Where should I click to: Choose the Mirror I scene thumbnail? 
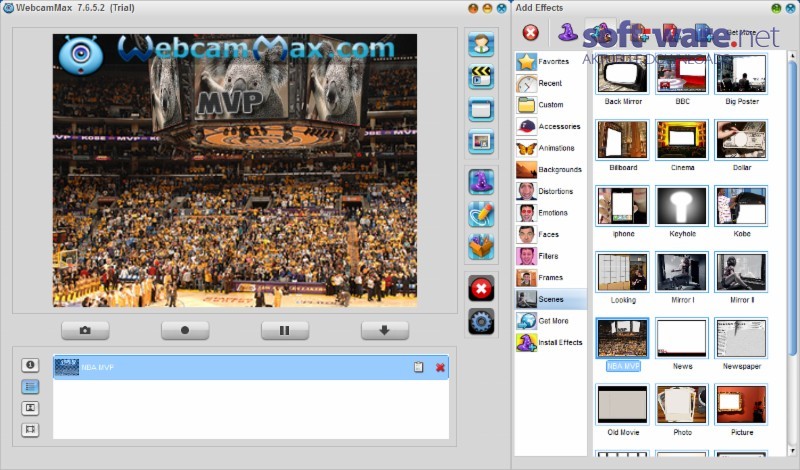click(x=682, y=272)
